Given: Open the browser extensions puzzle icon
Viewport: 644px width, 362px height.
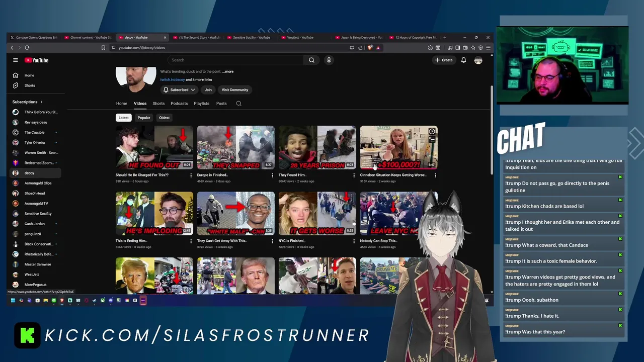Looking at the screenshot, I should pyautogui.click(x=430, y=47).
